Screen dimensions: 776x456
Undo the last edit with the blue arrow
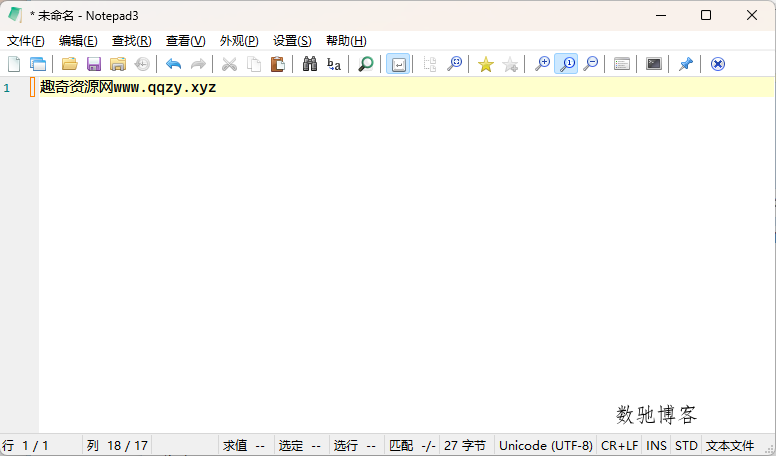click(173, 64)
